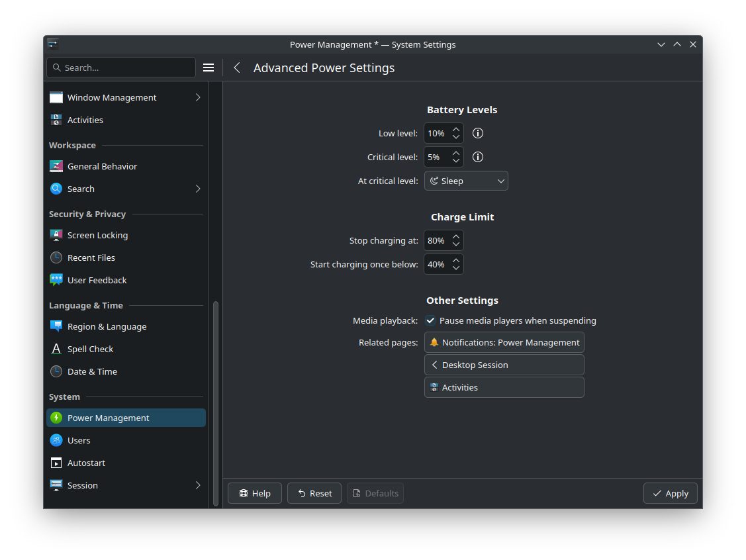Select the Spell Check icon
Image resolution: width=746 pixels, height=560 pixels.
[56, 349]
